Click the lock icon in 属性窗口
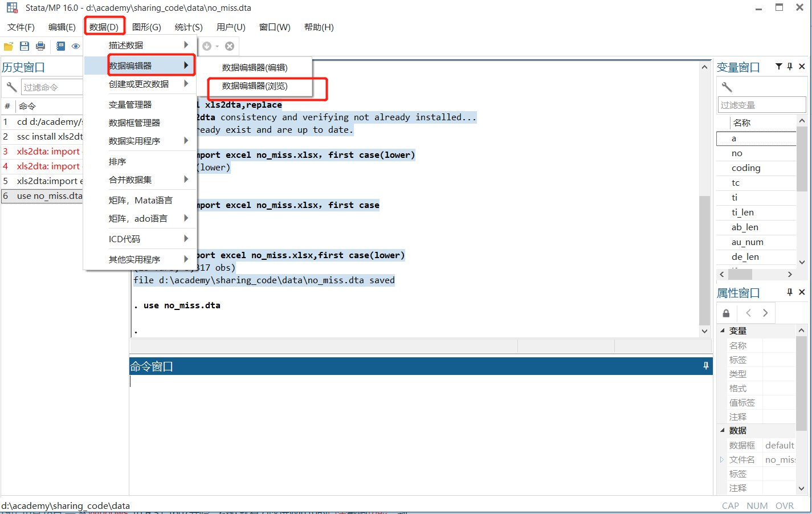The image size is (812, 514). click(726, 313)
